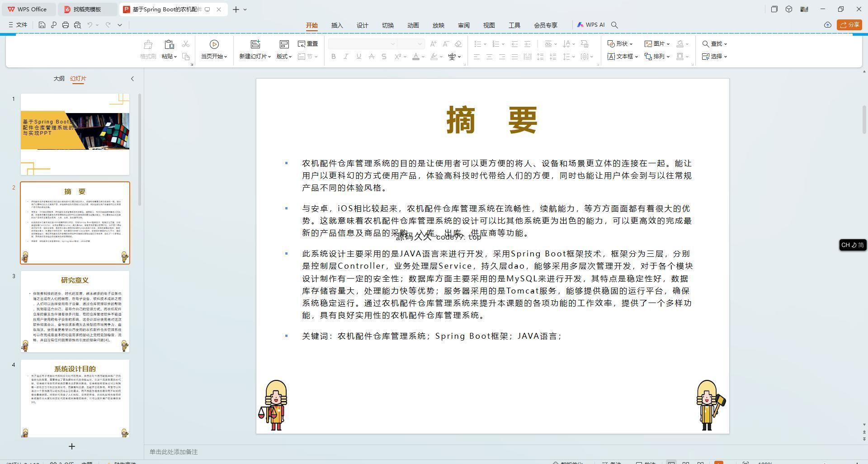Toggle Italic formatting
Screen dimensions: 868x464
coord(346,57)
